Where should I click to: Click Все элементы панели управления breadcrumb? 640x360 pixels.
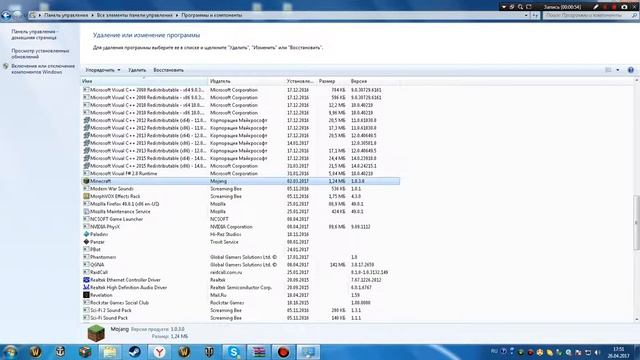[x=134, y=15]
